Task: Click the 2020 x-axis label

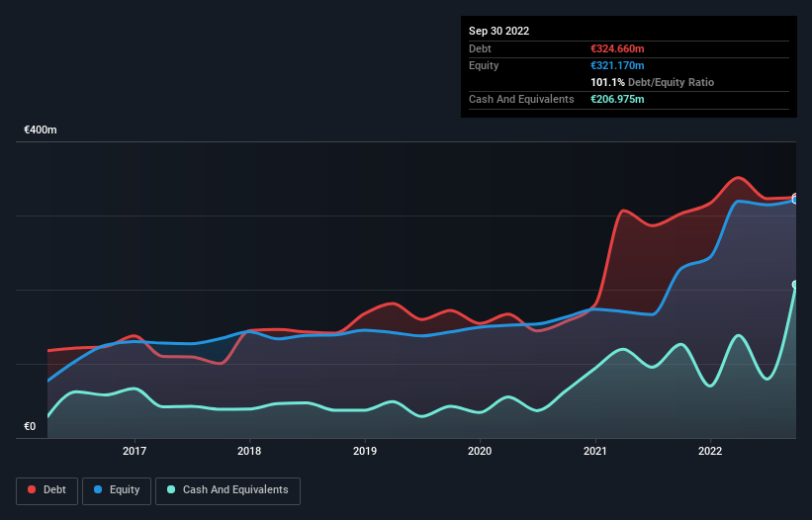Action: point(480,451)
